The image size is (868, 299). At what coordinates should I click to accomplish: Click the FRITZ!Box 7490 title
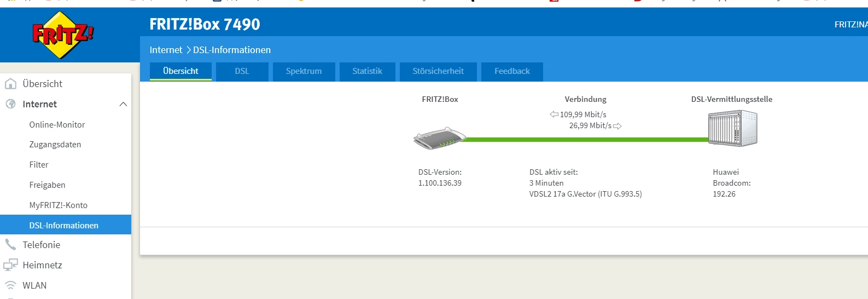tap(205, 24)
